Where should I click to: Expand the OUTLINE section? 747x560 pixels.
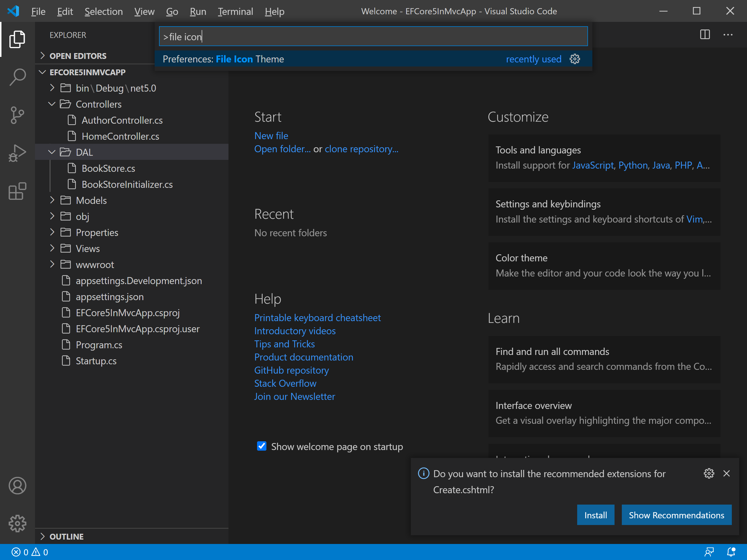click(66, 536)
